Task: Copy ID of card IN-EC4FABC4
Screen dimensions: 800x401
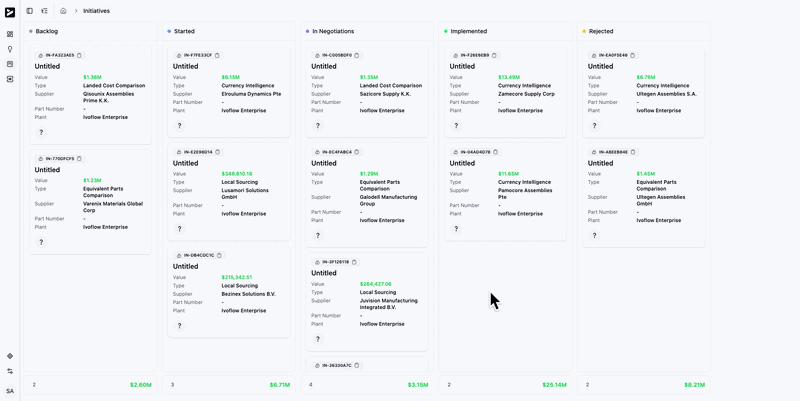Action: click(357, 152)
